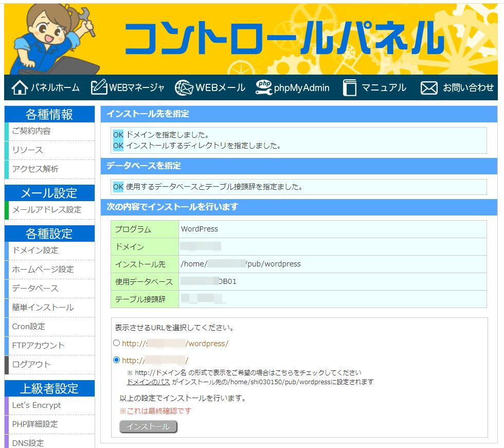Select the URL option ending in /wordpress/
The height and width of the screenshot is (448, 504).
(116, 343)
